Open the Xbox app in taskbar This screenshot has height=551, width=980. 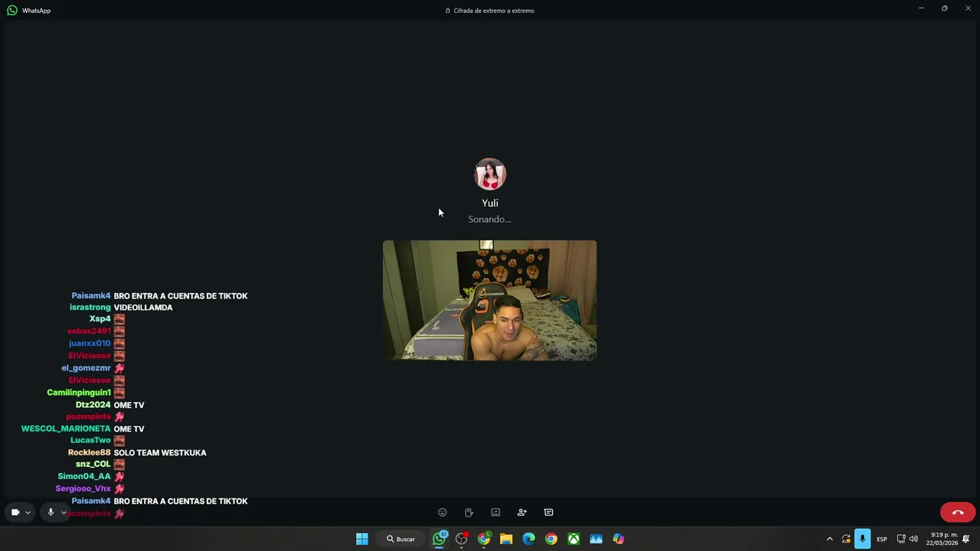click(573, 539)
